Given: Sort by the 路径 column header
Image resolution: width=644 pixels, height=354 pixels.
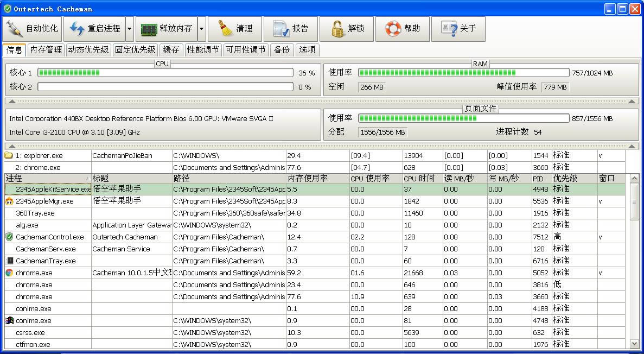Looking at the screenshot, I should (x=229, y=179).
